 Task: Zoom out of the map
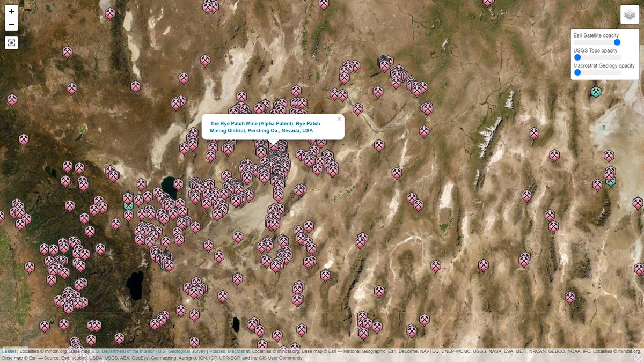(x=12, y=25)
